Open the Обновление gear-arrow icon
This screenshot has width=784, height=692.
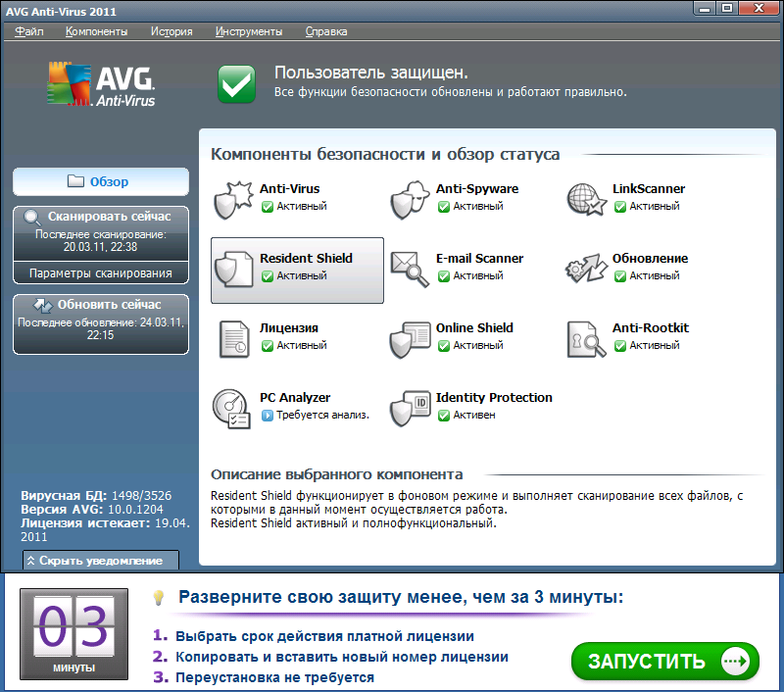[586, 269]
